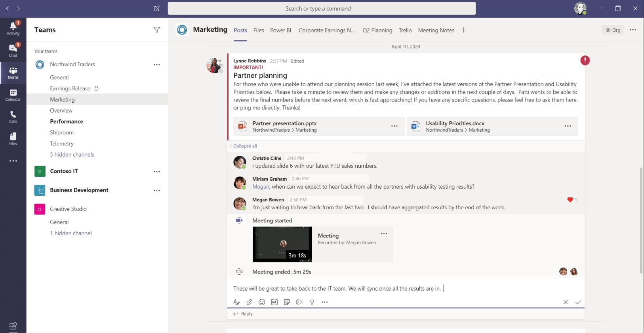
Task: Open the Contoso IT team
Action: (64, 171)
